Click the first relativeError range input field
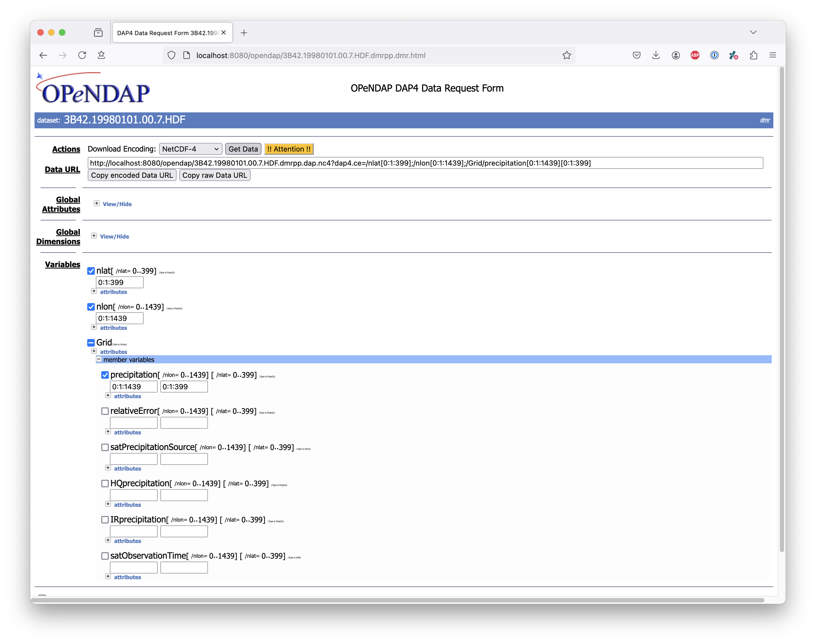The width and height of the screenshot is (816, 644). tap(133, 423)
